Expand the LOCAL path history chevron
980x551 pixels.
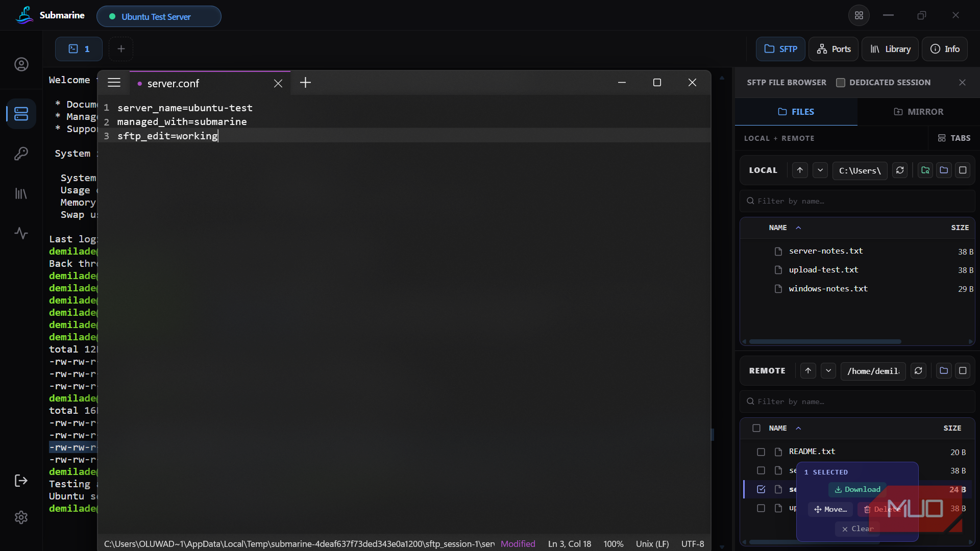click(820, 170)
